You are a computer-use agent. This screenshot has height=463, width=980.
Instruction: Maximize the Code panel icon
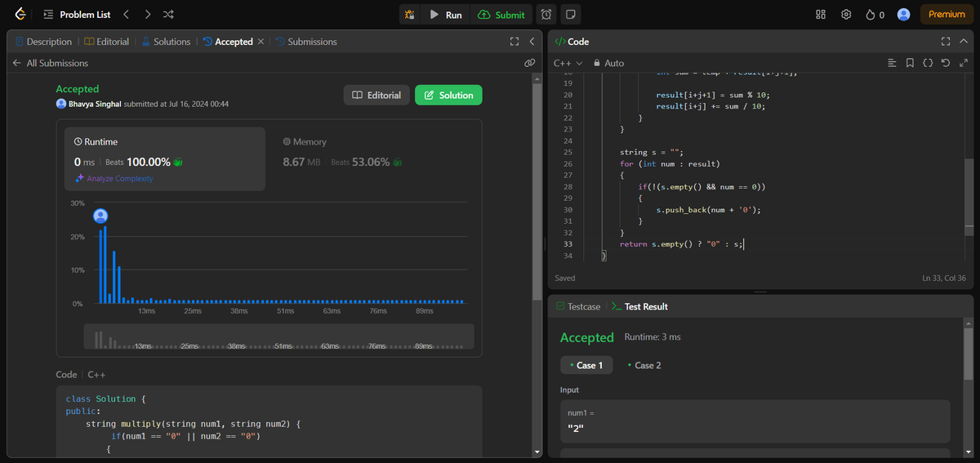tap(946, 42)
